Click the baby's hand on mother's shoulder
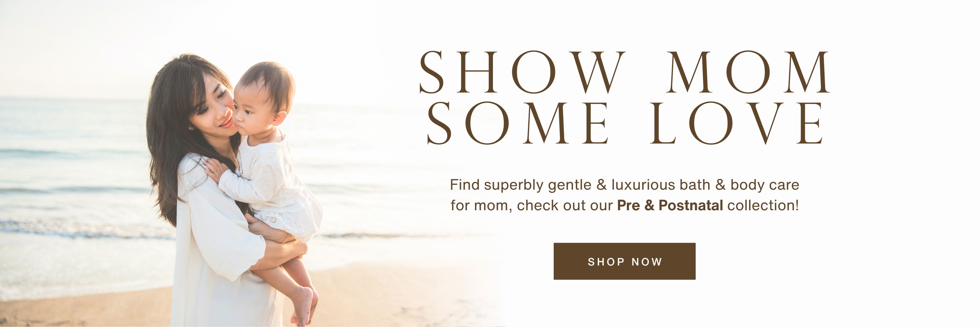 pos(216,169)
